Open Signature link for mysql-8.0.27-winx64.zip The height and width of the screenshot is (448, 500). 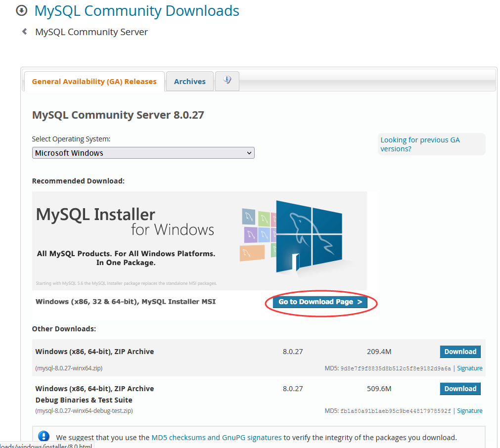[470, 368]
